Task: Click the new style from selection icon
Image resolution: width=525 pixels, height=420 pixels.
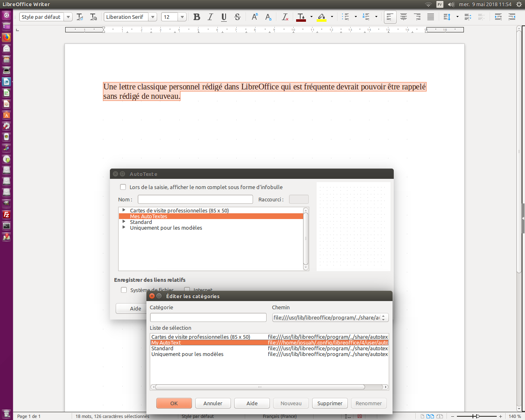Action: [x=94, y=17]
